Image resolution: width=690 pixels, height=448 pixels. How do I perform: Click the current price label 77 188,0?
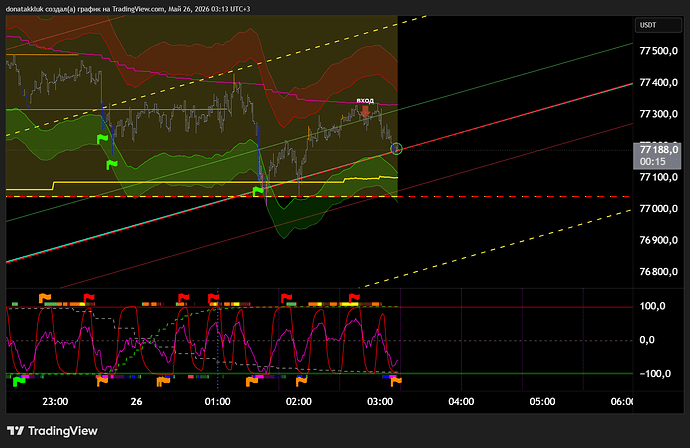(659, 150)
